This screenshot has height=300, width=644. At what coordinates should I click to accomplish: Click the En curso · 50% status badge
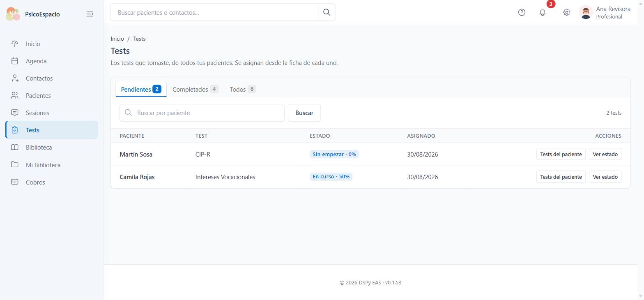tap(331, 177)
